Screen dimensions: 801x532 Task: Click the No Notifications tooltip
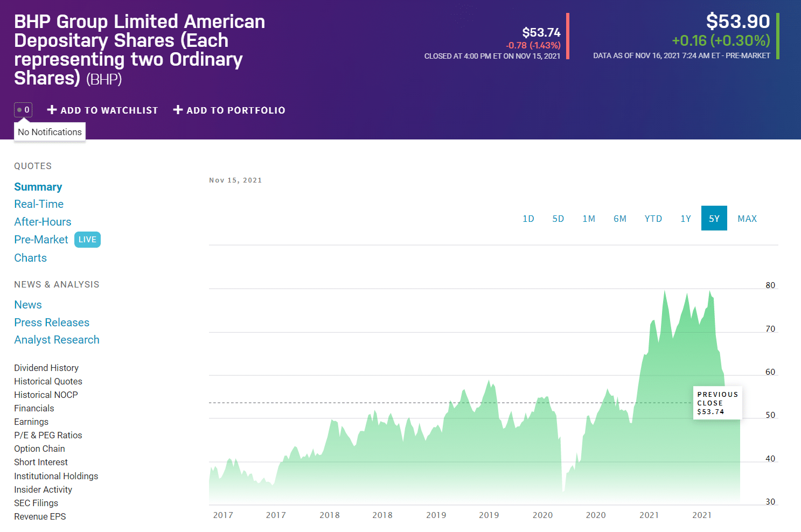click(x=50, y=132)
